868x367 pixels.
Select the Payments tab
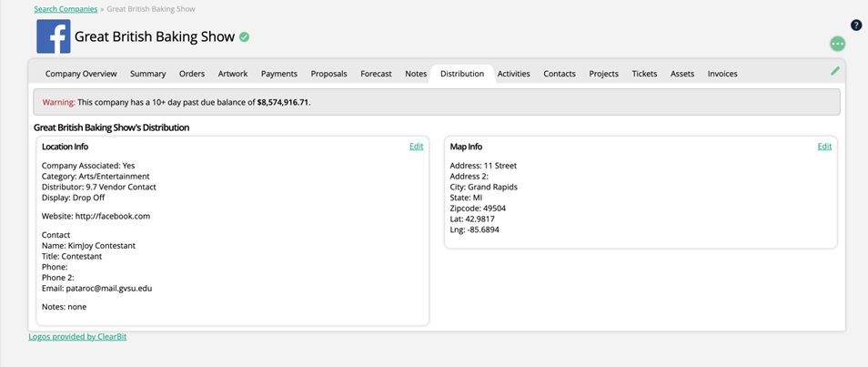(279, 74)
